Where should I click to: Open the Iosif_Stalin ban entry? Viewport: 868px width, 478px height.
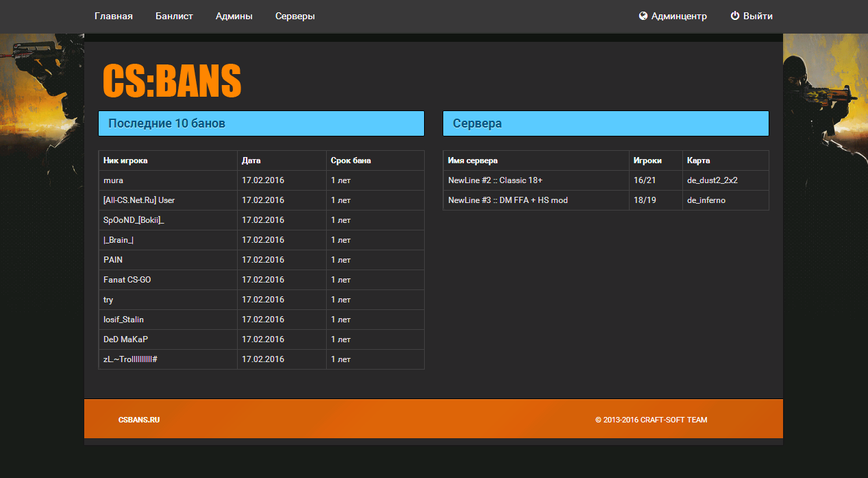pyautogui.click(x=261, y=320)
